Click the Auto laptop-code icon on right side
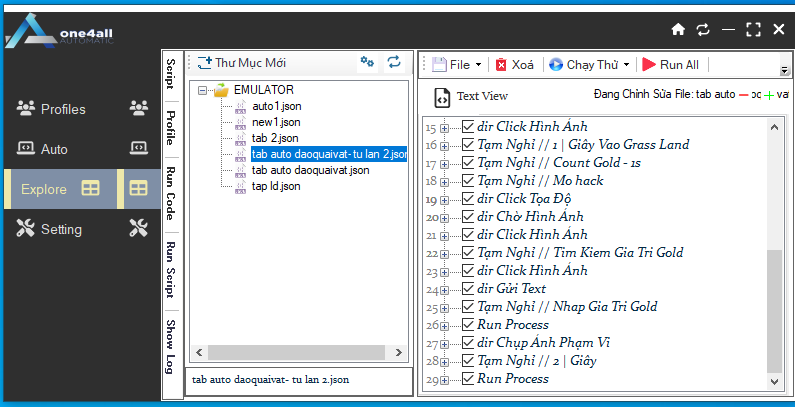 click(138, 147)
